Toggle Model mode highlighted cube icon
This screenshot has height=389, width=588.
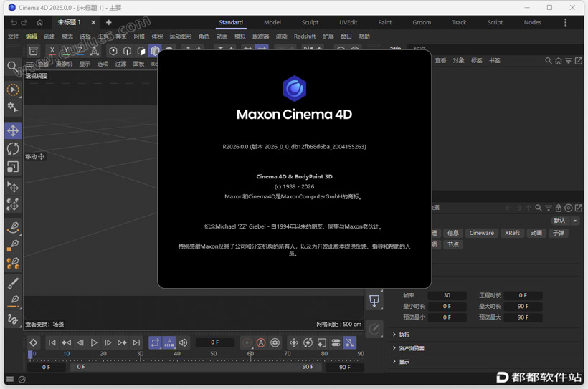coord(155,51)
